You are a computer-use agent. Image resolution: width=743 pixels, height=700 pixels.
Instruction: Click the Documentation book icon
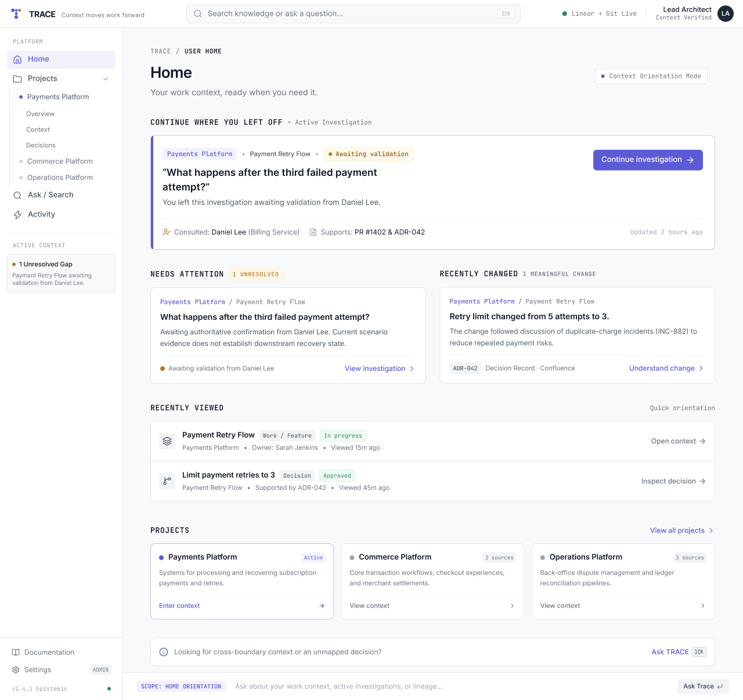pyautogui.click(x=16, y=652)
